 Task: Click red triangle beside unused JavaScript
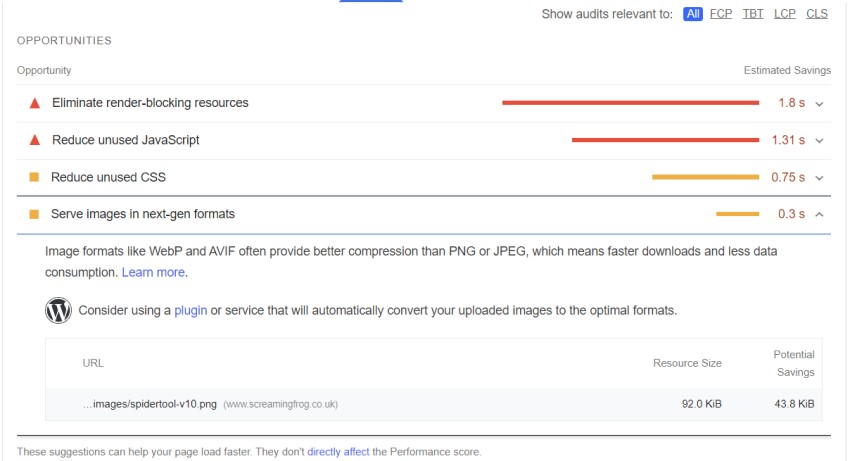(34, 140)
